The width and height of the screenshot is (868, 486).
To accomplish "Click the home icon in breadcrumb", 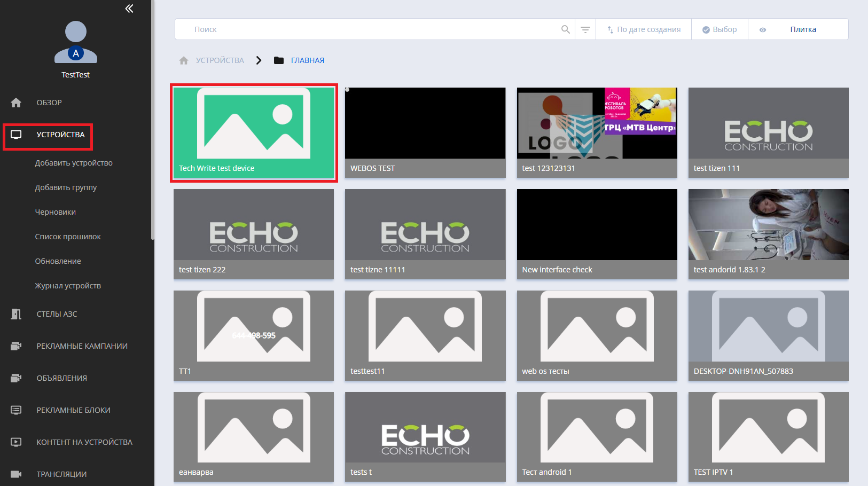I will coord(184,60).
